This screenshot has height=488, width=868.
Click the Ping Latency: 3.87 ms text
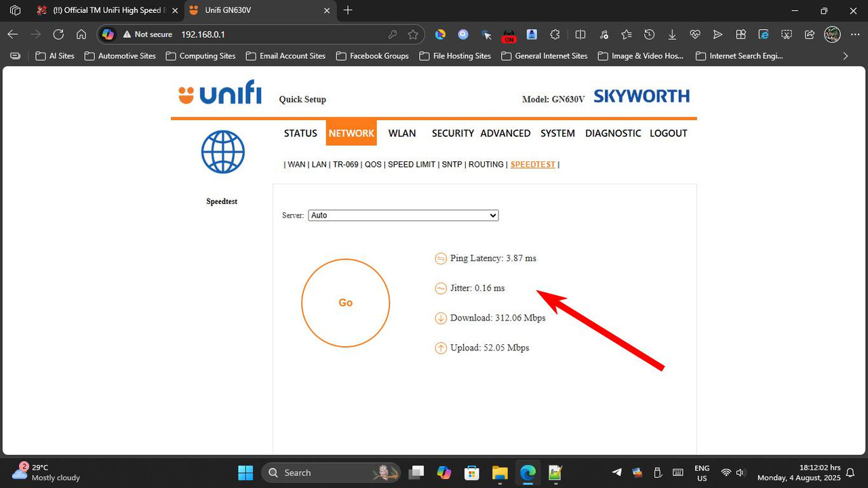click(493, 258)
